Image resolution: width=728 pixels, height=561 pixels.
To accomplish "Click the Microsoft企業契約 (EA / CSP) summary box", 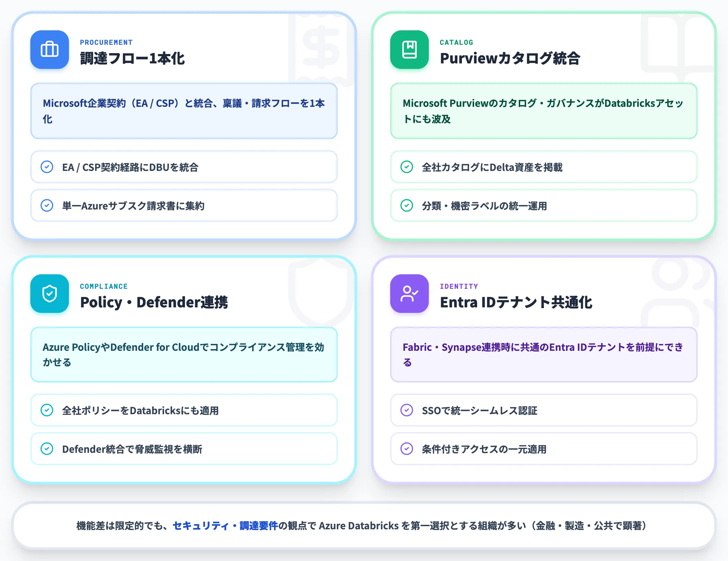I will click(184, 111).
